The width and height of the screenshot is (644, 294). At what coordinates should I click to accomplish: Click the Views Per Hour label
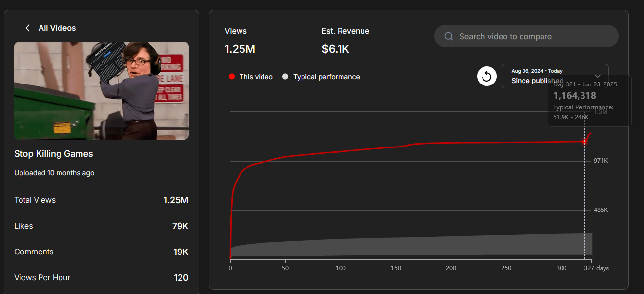pyautogui.click(x=42, y=278)
